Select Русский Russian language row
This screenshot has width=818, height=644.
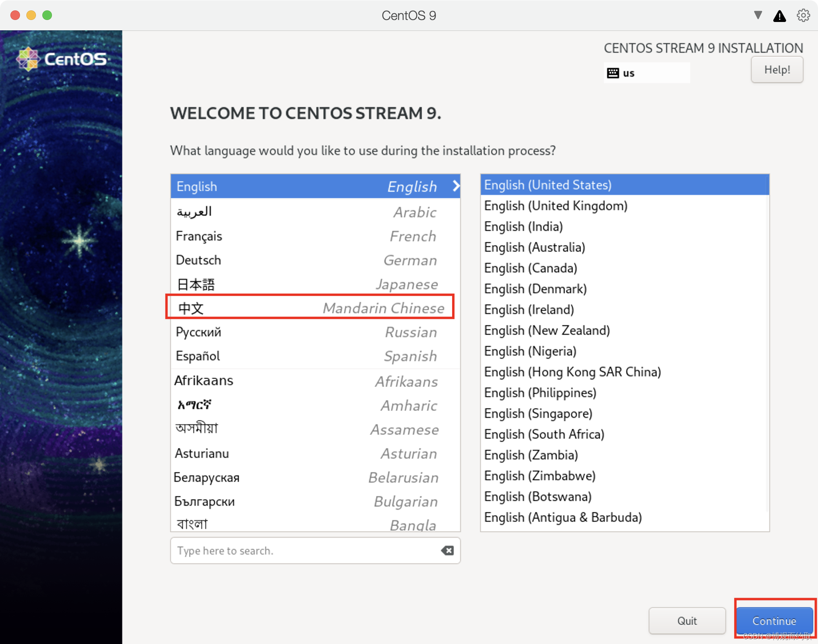tap(315, 332)
